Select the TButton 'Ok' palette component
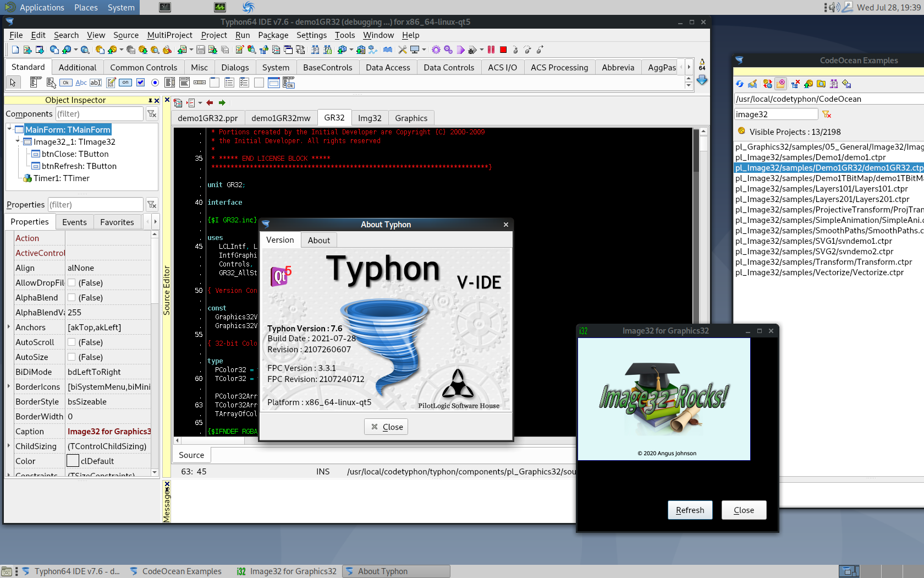 (66, 83)
